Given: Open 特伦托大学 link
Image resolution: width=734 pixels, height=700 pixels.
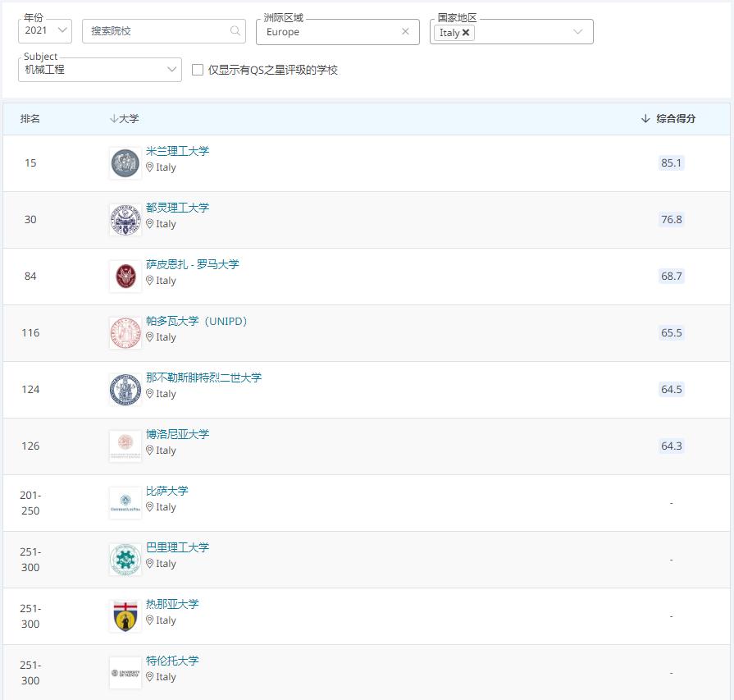Looking at the screenshot, I should click(172, 661).
